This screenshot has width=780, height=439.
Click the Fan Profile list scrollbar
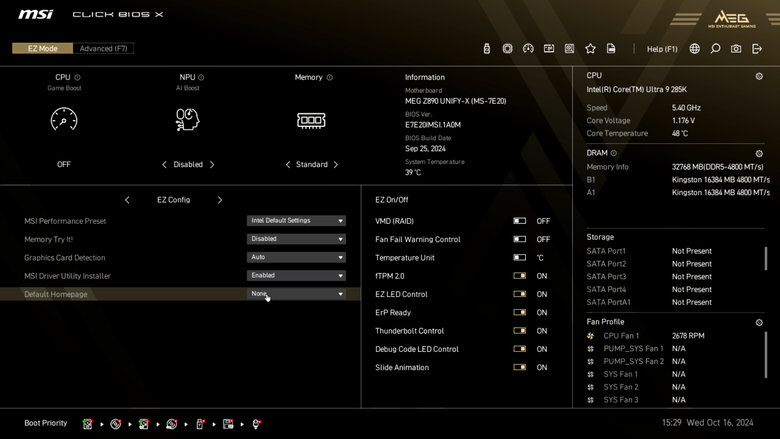766,354
